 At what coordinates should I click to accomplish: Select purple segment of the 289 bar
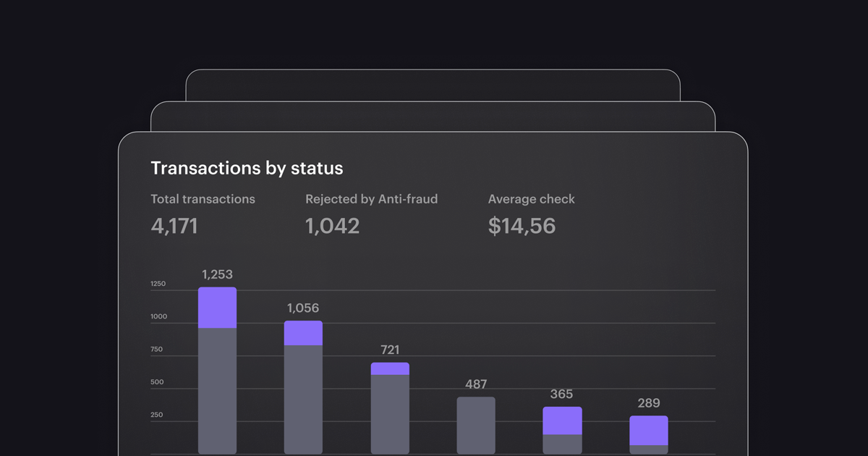click(x=648, y=431)
